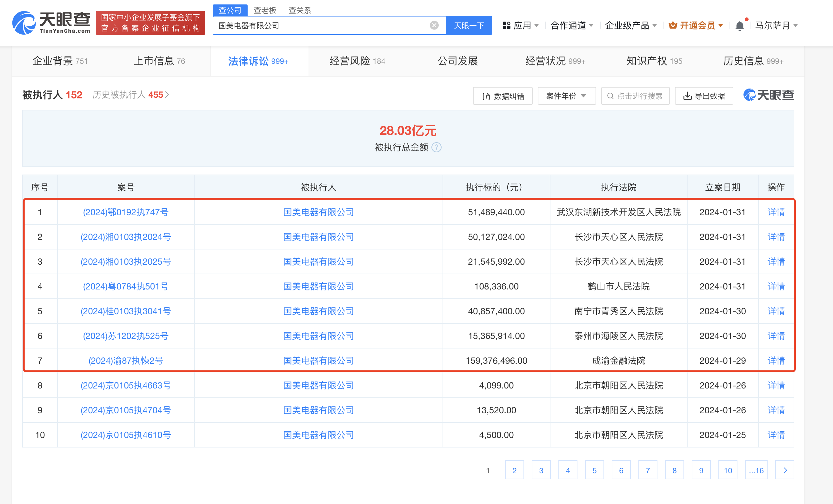
Task: Open the notification bell icon
Action: coord(739,26)
